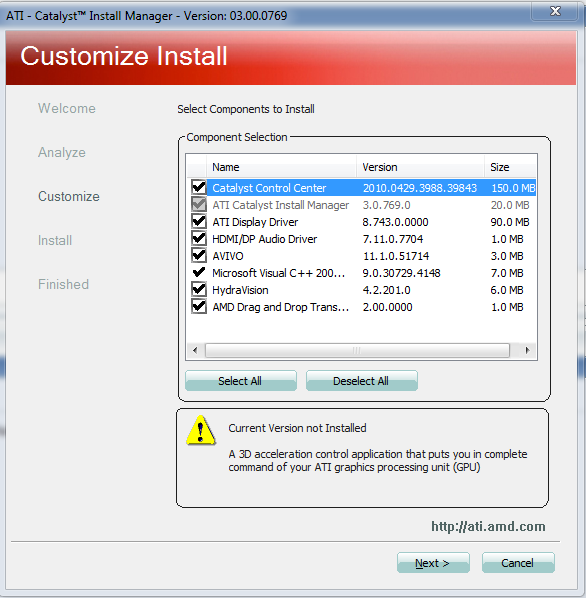Image resolution: width=586 pixels, height=598 pixels.
Task: Select the Install step in sidebar
Action: click(55, 240)
